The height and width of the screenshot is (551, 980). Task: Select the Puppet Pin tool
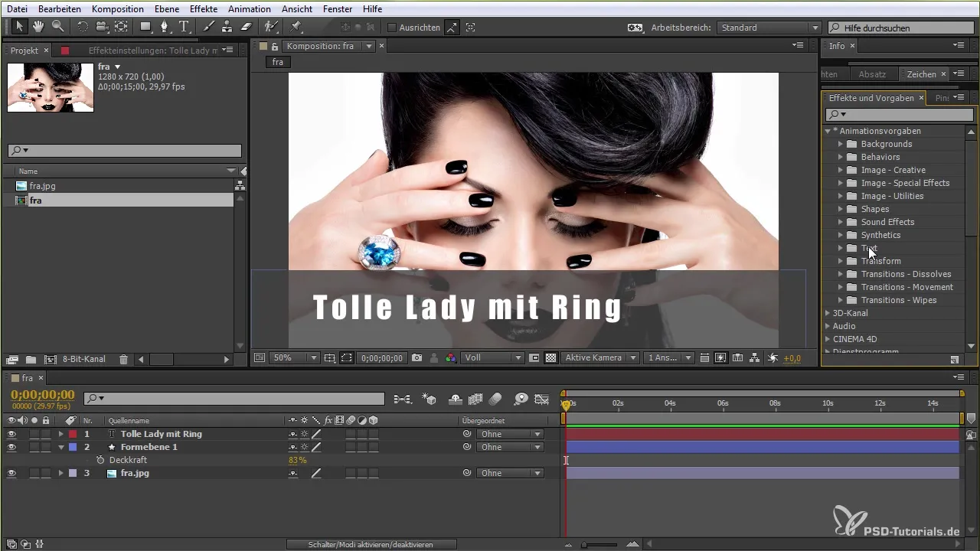(296, 27)
